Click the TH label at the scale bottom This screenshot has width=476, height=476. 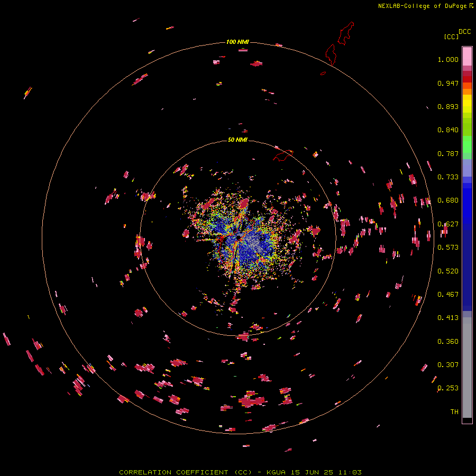454,412
